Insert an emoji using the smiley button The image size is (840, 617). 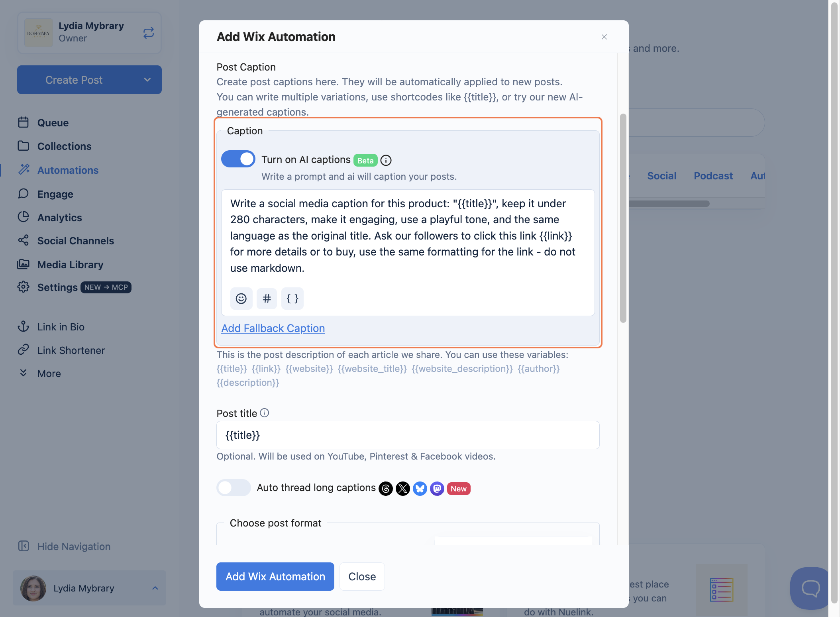[241, 299]
